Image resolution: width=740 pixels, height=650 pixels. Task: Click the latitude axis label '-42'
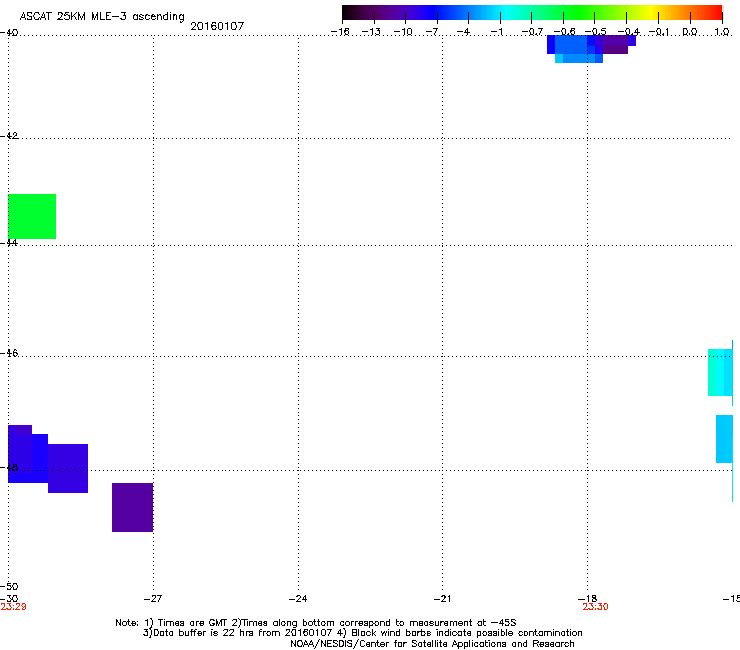click(x=9, y=135)
